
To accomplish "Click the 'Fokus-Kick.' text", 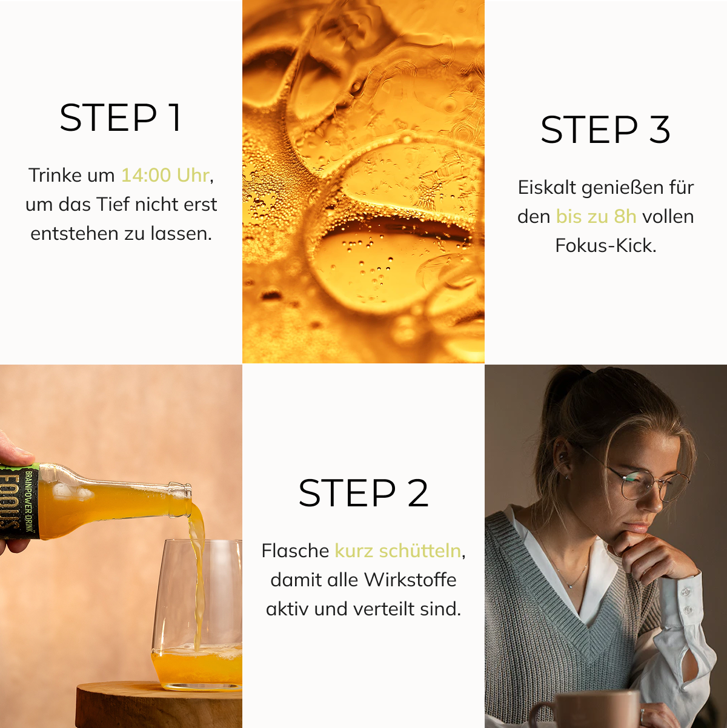I will click(606, 245).
